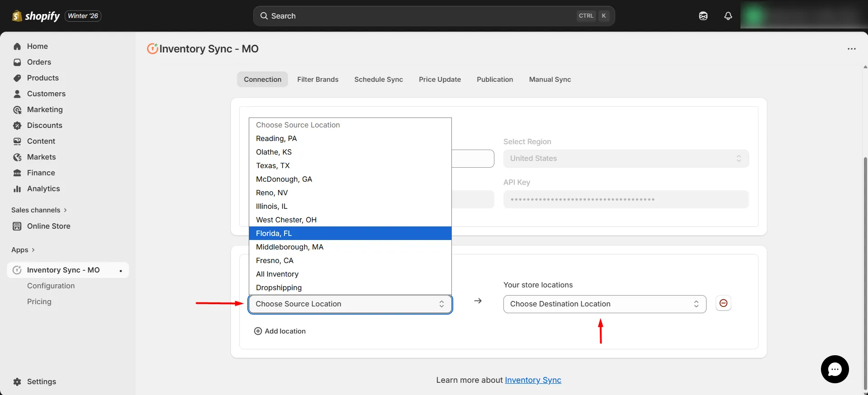Select Illinois, IL option
Screen dimensions: 868x395
(350, 206)
